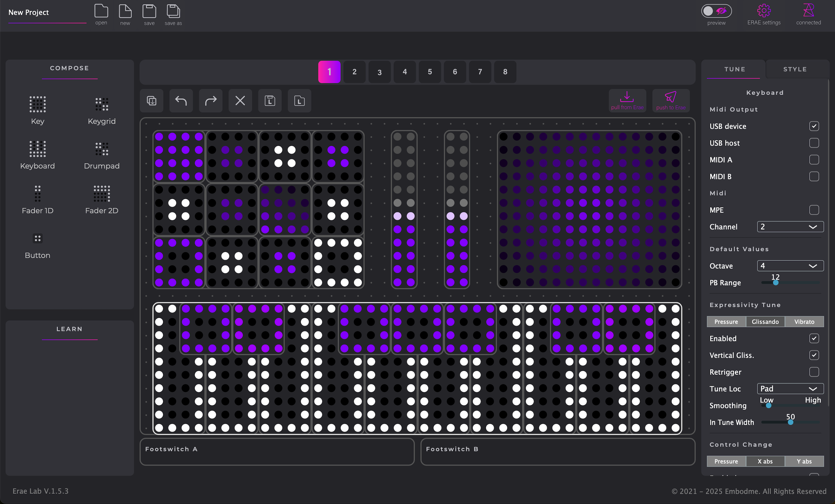Open the Channel dropdown
The image size is (835, 504).
(790, 227)
